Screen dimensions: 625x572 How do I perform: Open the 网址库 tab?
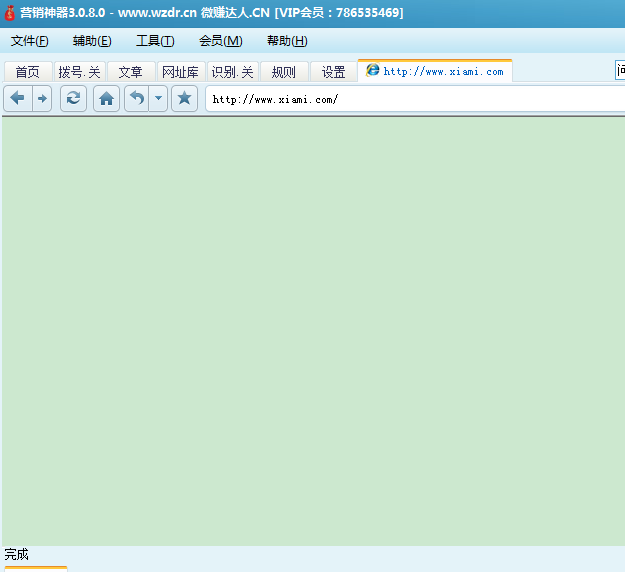tap(180, 72)
